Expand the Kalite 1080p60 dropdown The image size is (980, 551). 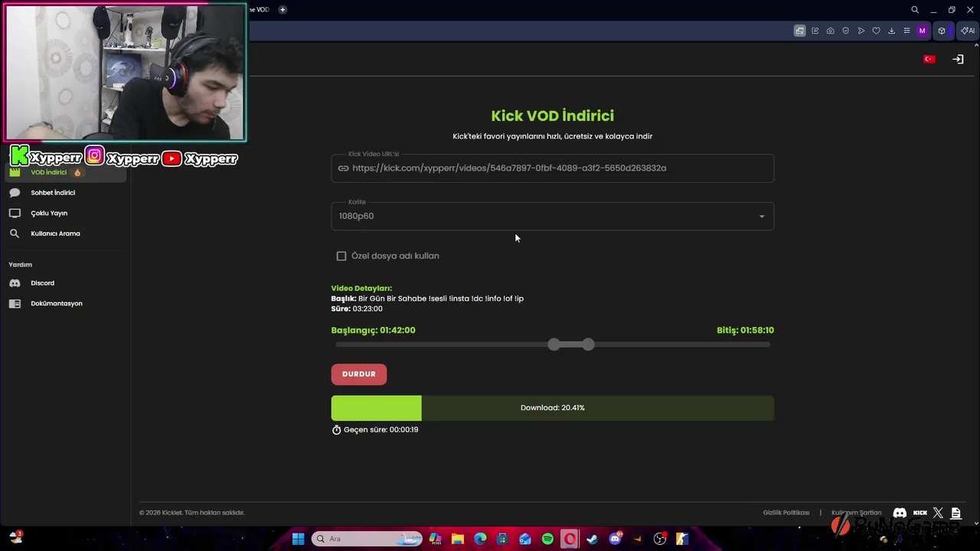(x=552, y=216)
